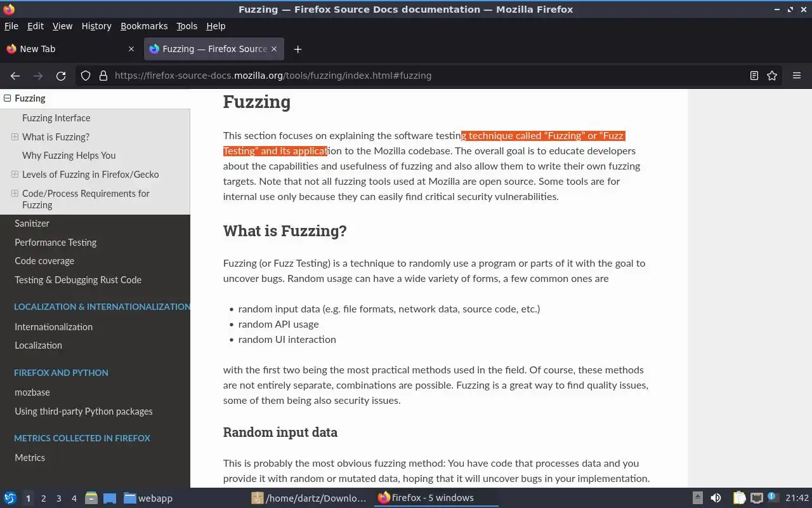Open the Metrics sidebar link
This screenshot has height=508, width=812.
[x=30, y=458]
